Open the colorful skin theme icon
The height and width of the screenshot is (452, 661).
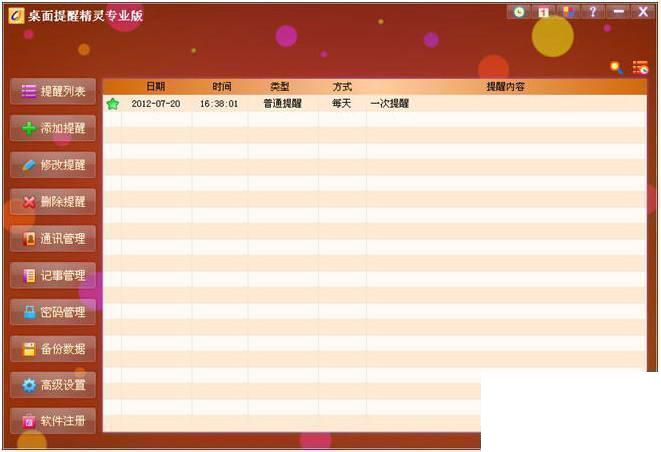568,12
